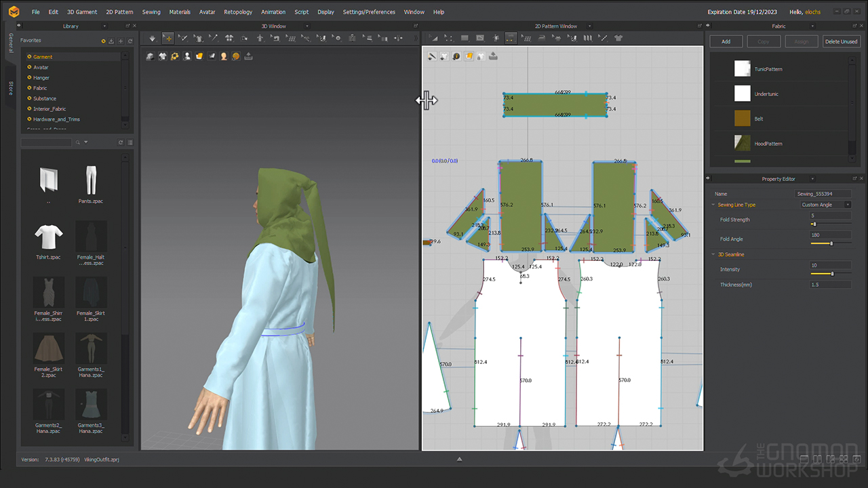Click the Simulate arrow icon in 3D toolbar
Screen dimensions: 868x488
pyautogui.click(x=152, y=38)
